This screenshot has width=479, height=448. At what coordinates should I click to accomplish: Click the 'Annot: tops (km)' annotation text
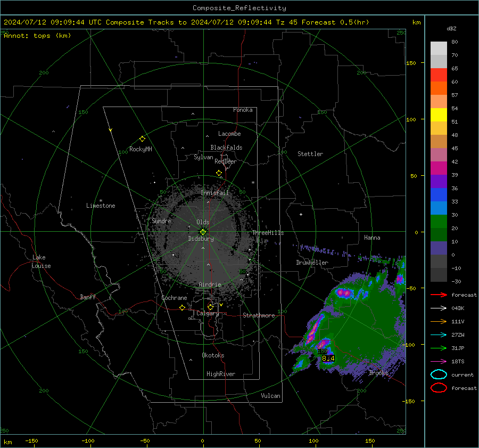[x=37, y=36]
